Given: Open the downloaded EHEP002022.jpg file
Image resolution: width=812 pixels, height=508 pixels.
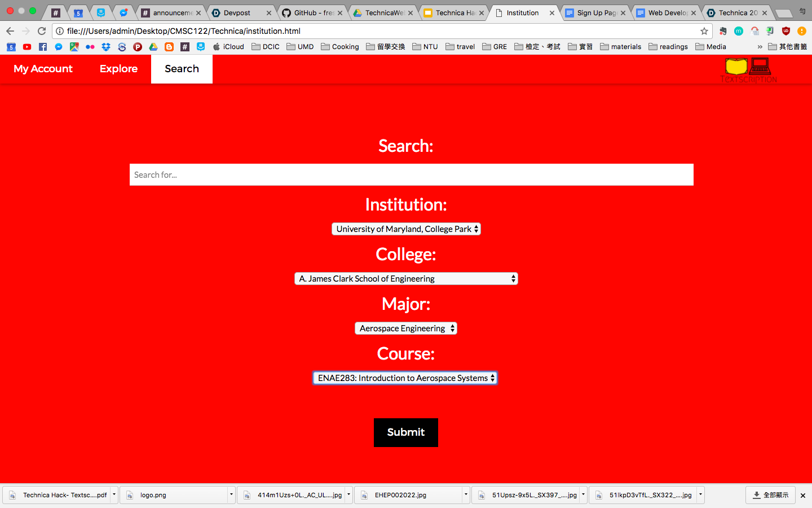Looking at the screenshot, I should tap(408, 495).
